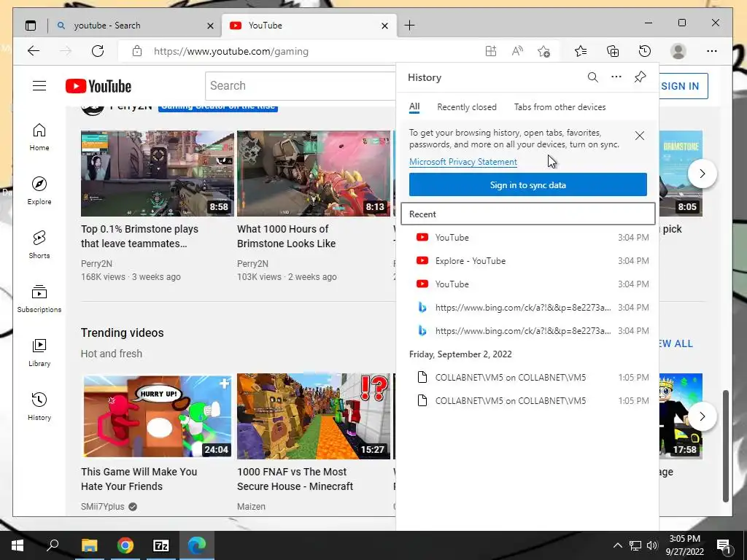Open Library in YouTube sidebar
Viewport: 747px width, 560px height.
pyautogui.click(x=39, y=352)
